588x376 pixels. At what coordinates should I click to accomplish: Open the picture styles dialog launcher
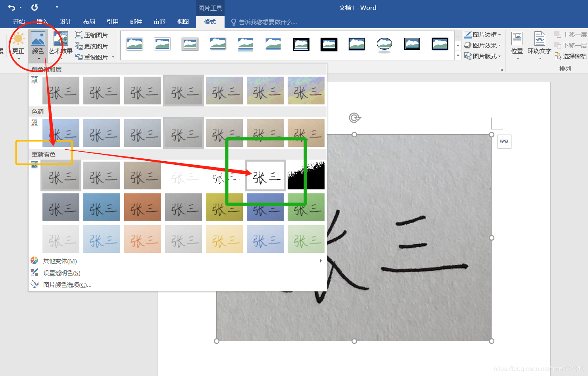point(502,69)
